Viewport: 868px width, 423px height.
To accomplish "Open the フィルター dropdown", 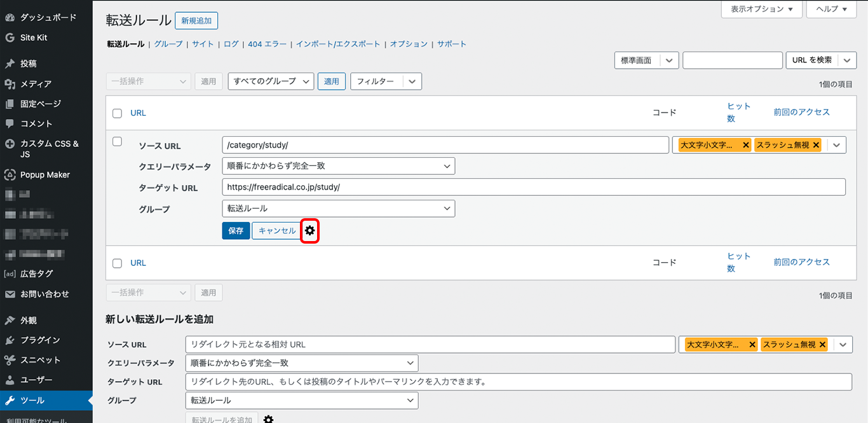I will pyautogui.click(x=386, y=81).
